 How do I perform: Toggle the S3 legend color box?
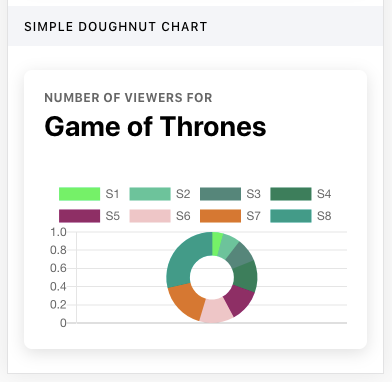click(220, 194)
